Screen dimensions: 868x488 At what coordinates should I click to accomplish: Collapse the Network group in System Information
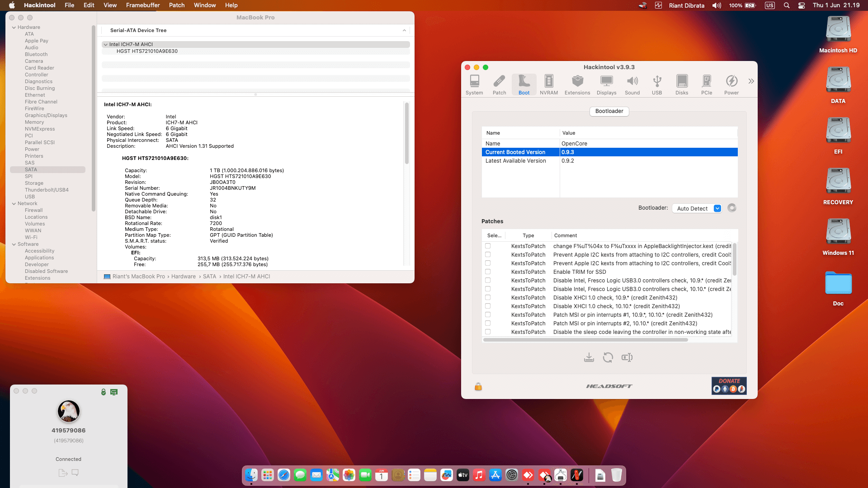coord(14,203)
